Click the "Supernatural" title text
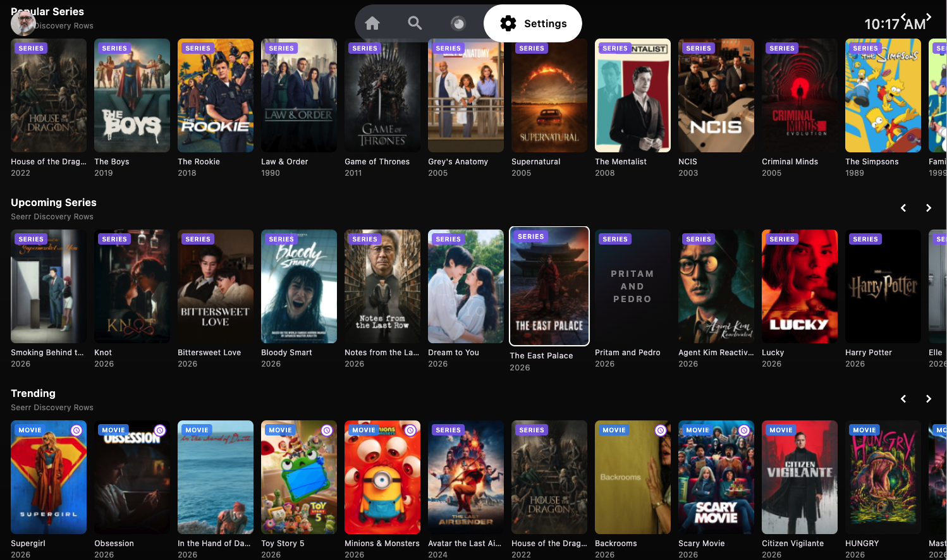Image resolution: width=947 pixels, height=560 pixels. coord(536,162)
